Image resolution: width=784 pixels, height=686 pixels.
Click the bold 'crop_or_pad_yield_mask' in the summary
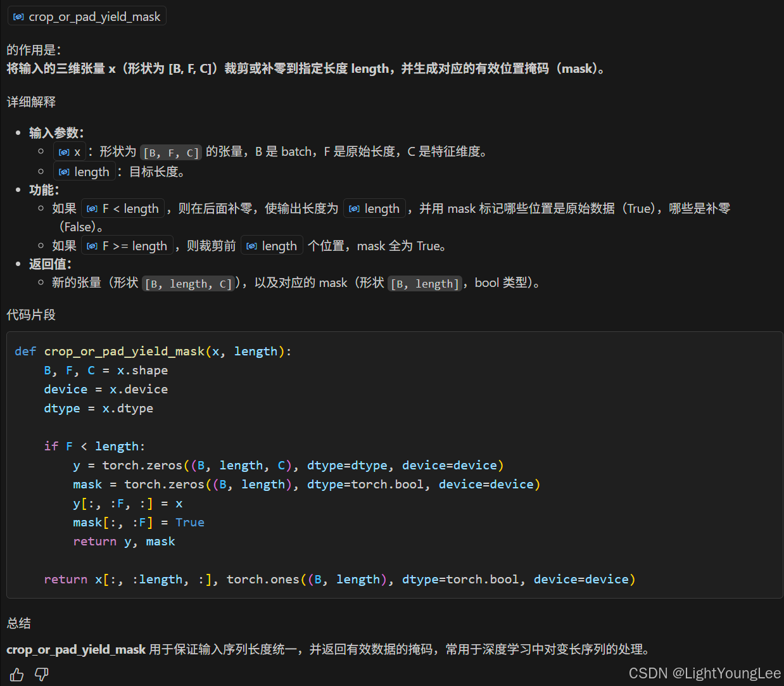tap(76, 650)
